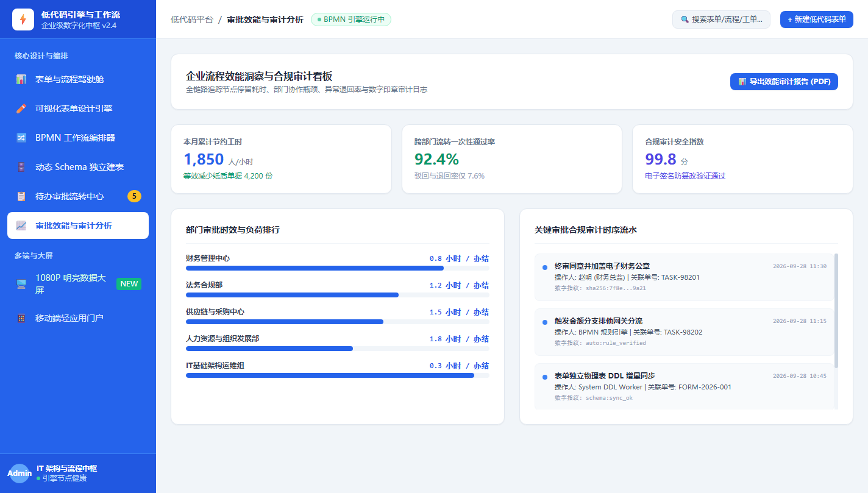Open the 触发金额分支排他网关分流 log entry
Image resolution: width=868 pixels, height=493 pixels.
pyautogui.click(x=684, y=332)
